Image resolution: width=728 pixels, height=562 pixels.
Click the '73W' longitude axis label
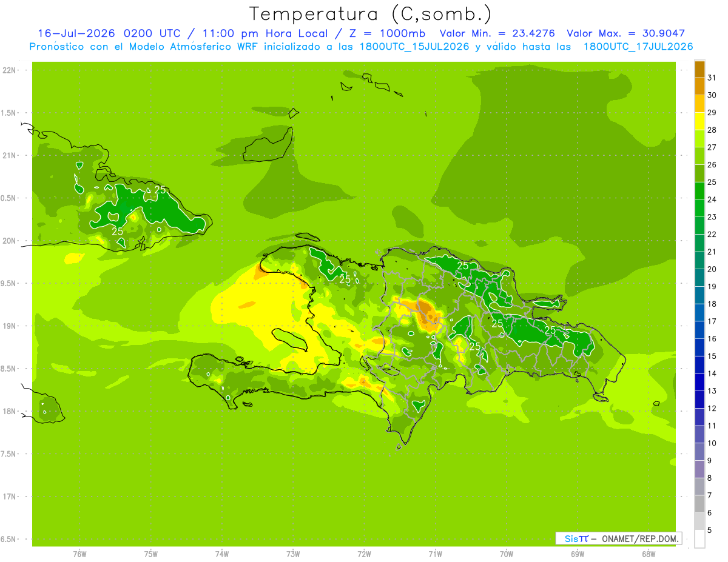(x=293, y=554)
